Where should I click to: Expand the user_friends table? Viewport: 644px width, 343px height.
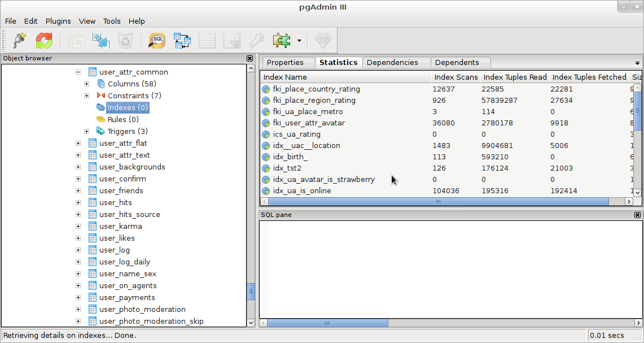(x=78, y=191)
